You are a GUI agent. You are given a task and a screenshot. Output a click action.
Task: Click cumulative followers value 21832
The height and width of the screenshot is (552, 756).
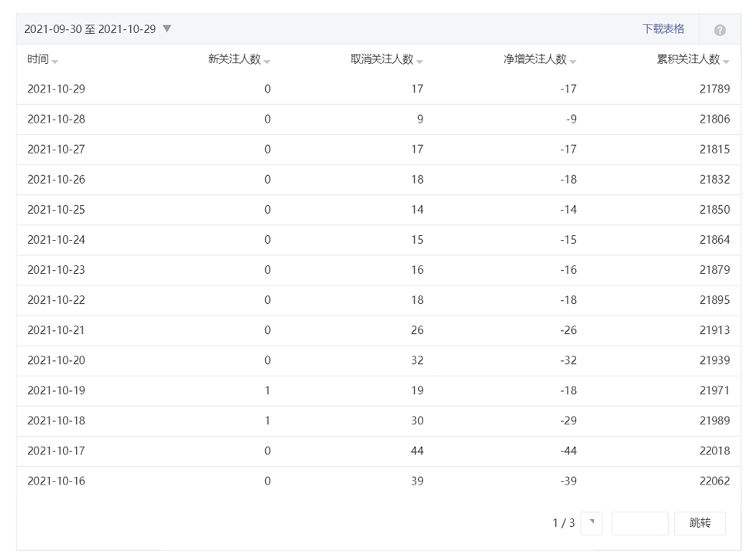point(714,180)
